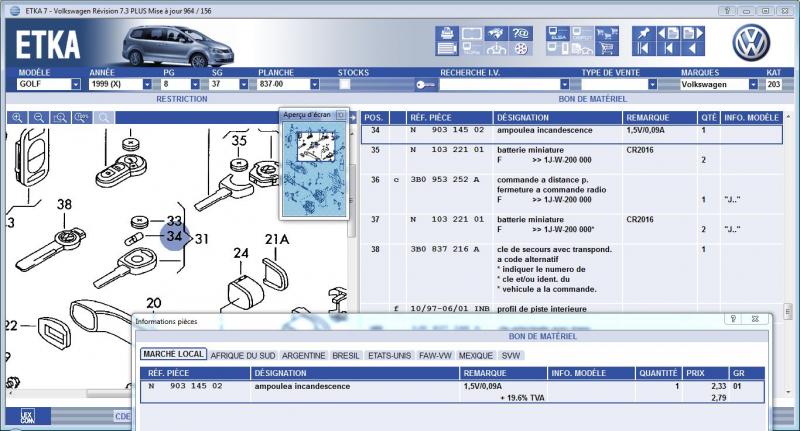800x431 pixels.
Task: Select highlighted position 34 in the diagram
Action: tap(174, 236)
